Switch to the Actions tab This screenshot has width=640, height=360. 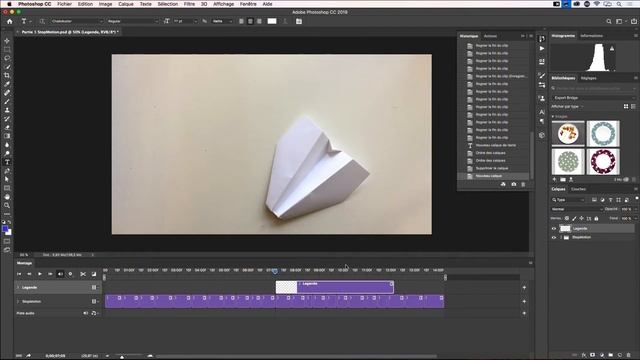490,36
